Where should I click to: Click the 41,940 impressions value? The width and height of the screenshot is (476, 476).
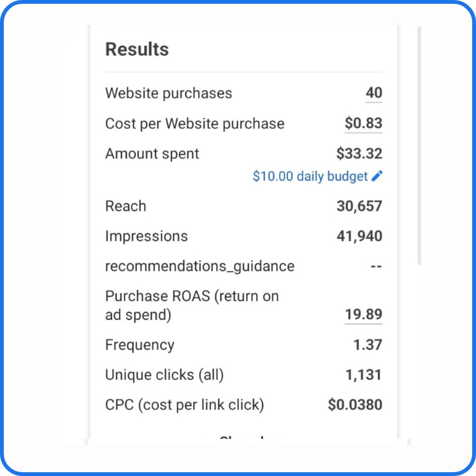[x=359, y=236]
